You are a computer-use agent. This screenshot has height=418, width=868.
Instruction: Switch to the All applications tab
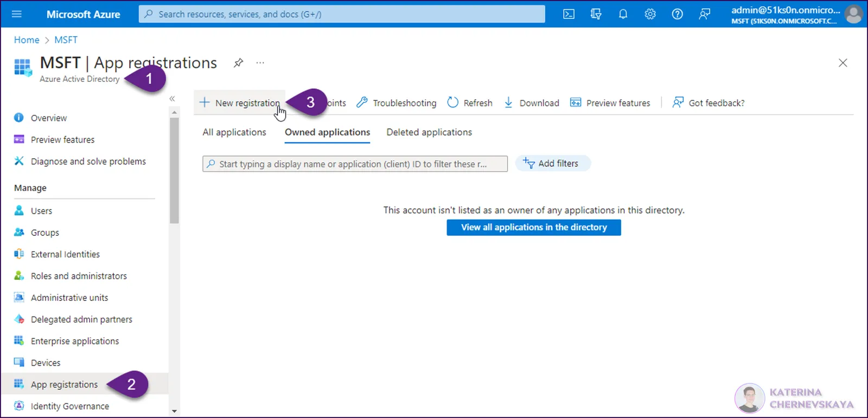(234, 132)
